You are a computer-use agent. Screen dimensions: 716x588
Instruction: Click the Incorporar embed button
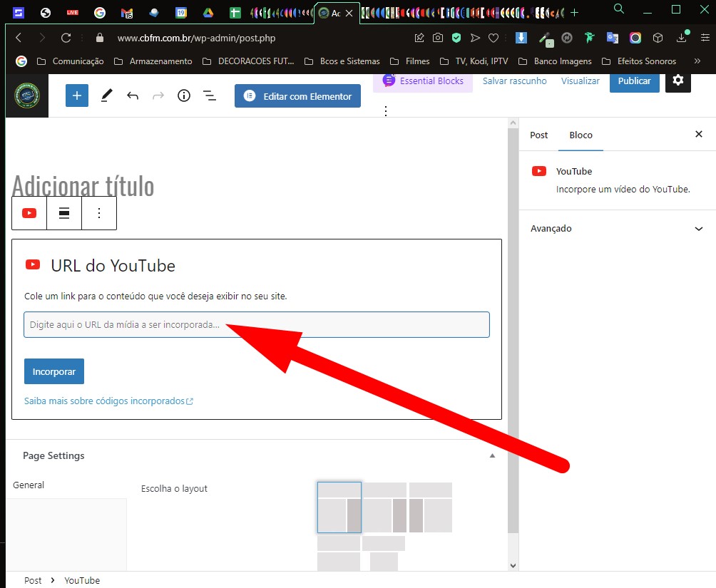click(x=54, y=371)
